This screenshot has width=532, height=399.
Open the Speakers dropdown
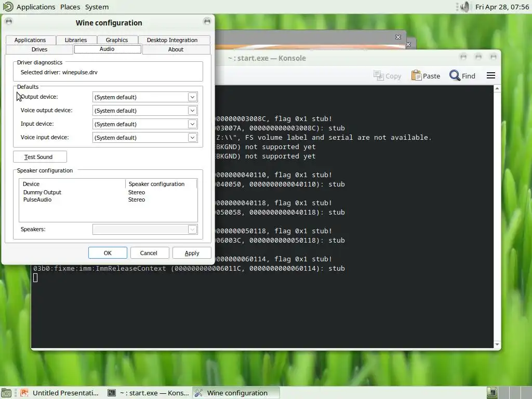(x=145, y=229)
